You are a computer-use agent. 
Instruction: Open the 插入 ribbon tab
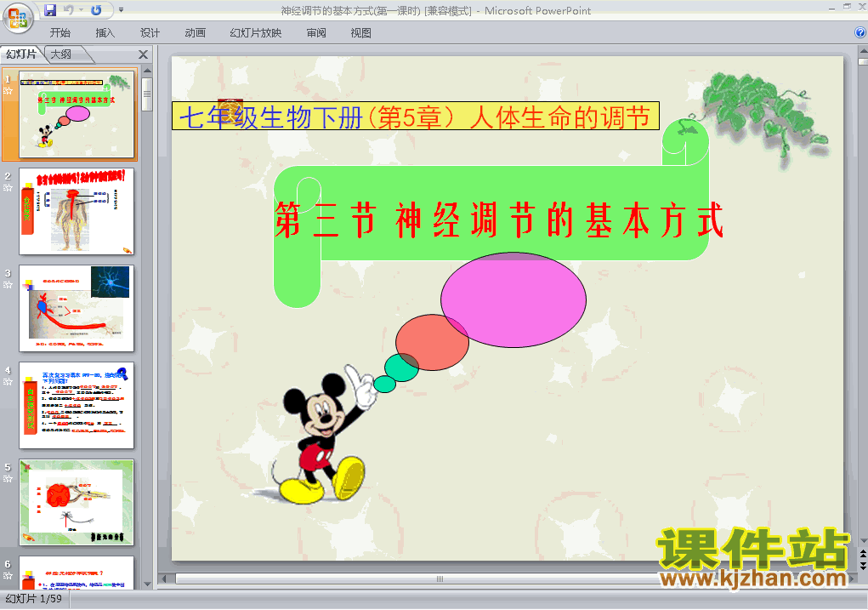point(105,32)
